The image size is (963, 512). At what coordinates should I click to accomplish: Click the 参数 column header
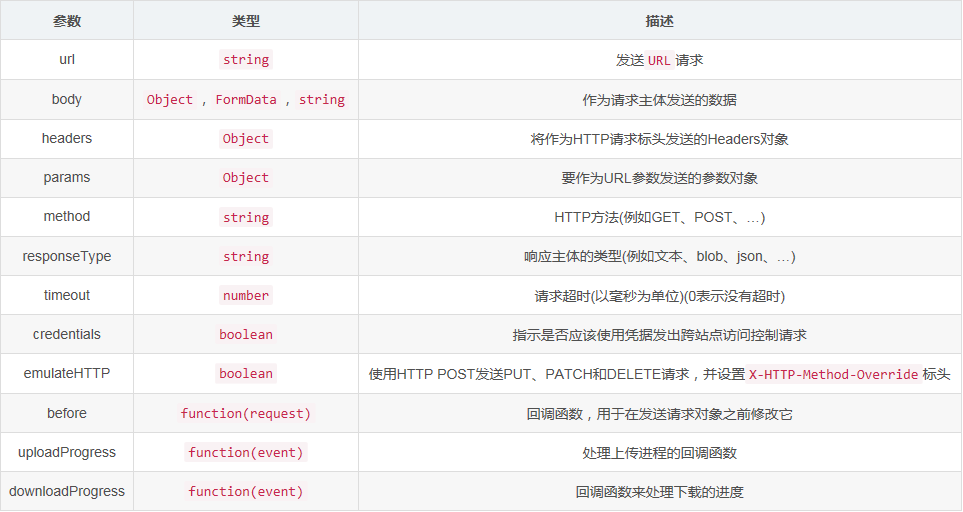pos(67,20)
